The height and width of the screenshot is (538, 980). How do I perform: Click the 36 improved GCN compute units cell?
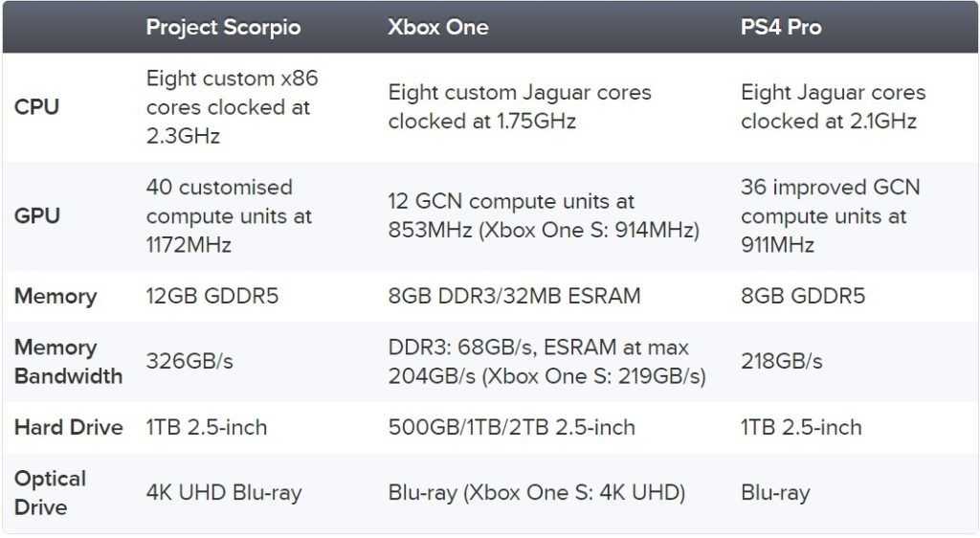830,216
